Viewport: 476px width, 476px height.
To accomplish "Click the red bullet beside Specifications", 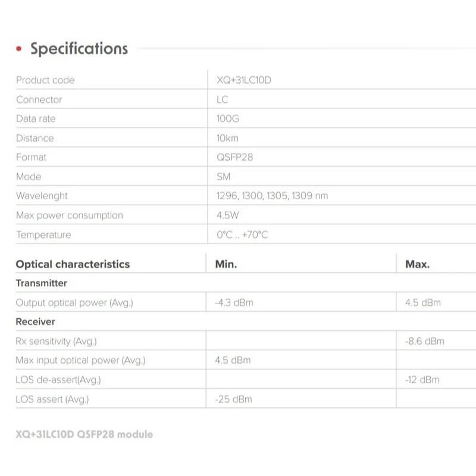I will 20,49.
